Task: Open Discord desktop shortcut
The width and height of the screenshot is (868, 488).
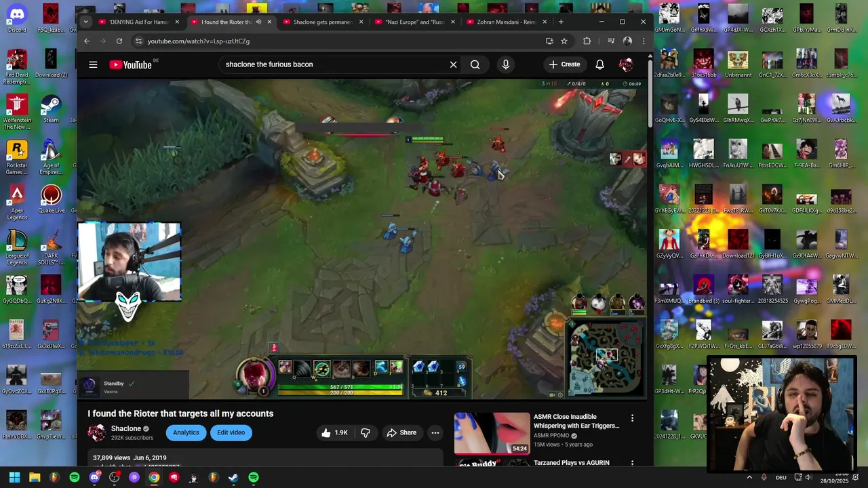Action: pyautogui.click(x=16, y=18)
